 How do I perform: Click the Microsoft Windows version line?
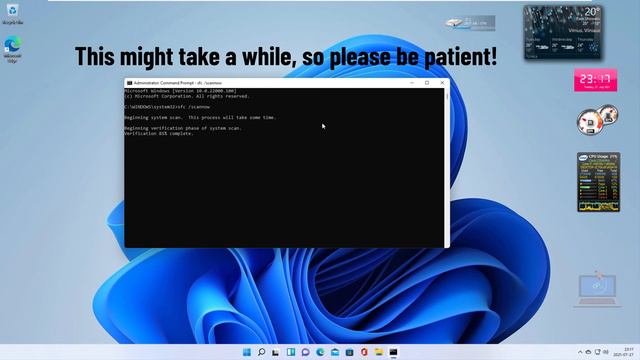(x=180, y=91)
